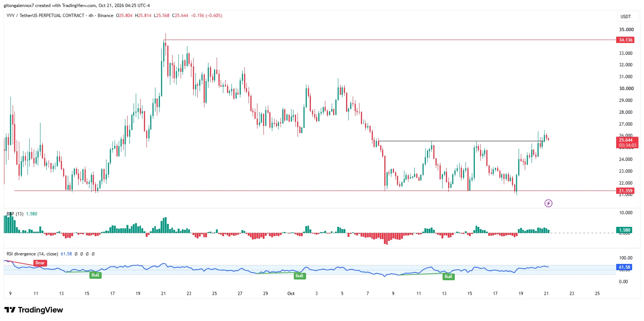Image resolution: width=644 pixels, height=321 pixels.
Task: Click the 35.000 price axis label
Action: [626, 30]
